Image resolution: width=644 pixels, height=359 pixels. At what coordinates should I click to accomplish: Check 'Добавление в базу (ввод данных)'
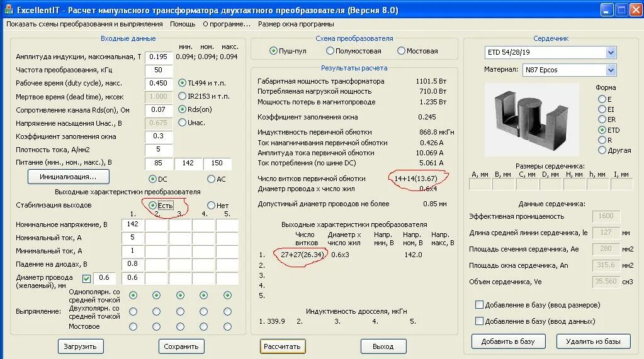[479, 321]
